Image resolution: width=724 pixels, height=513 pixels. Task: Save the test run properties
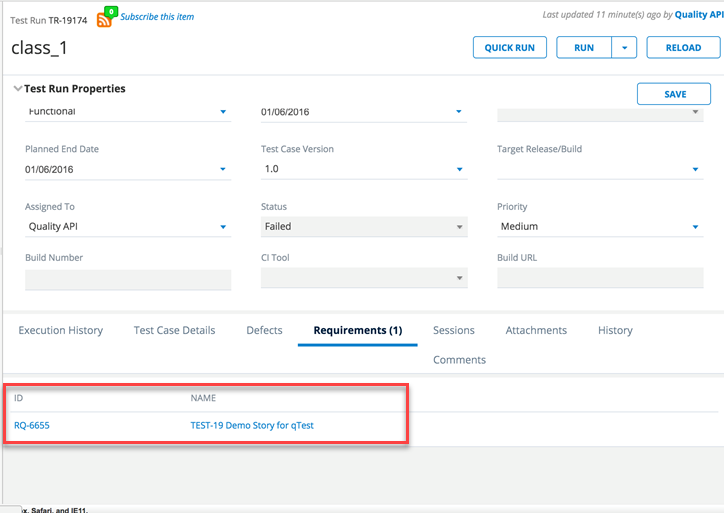[x=674, y=94]
